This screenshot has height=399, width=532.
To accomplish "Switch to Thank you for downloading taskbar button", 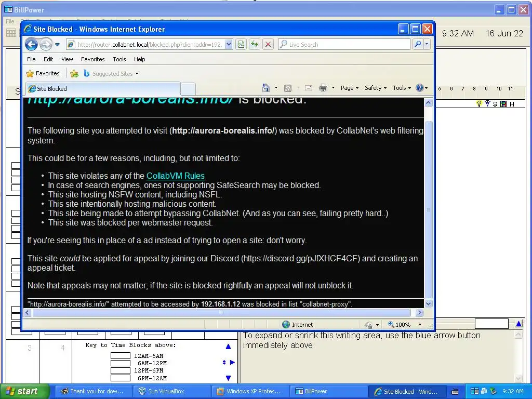I will pyautogui.click(x=94, y=391).
